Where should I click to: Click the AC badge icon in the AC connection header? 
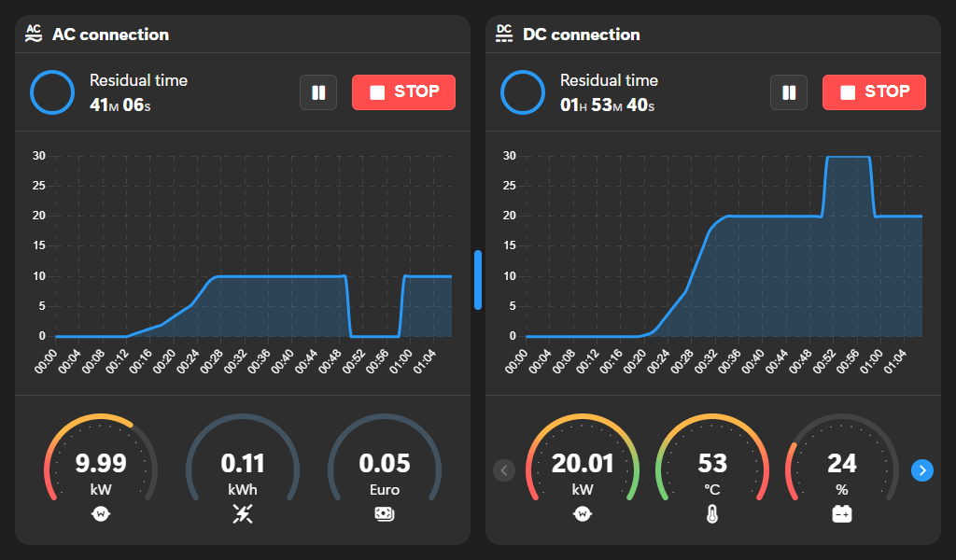pos(33,33)
